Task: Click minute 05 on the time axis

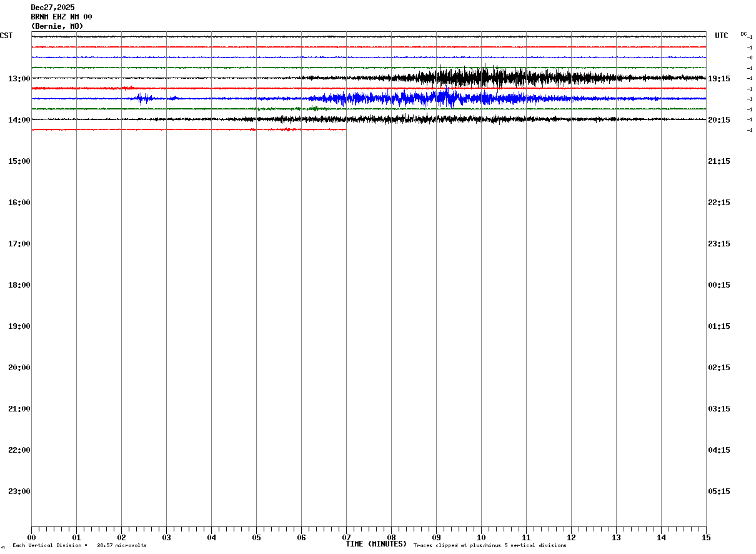Action: coord(256,537)
